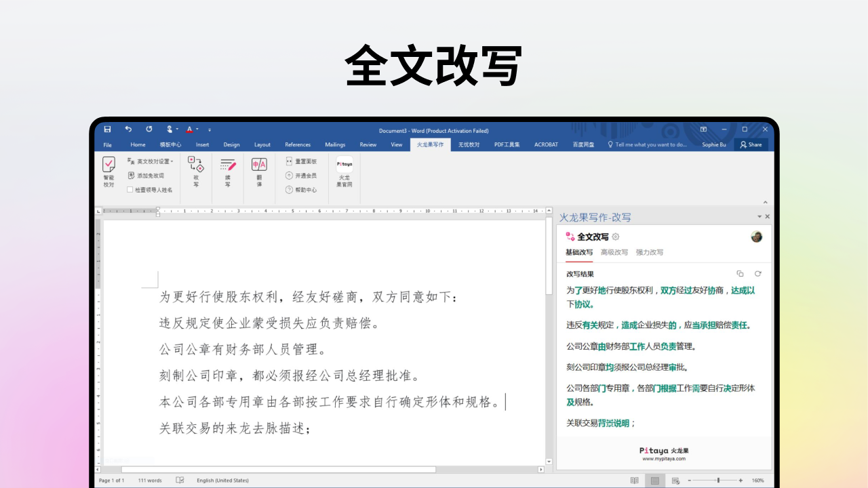Click the 续写 continue-writing tool icon

[227, 167]
